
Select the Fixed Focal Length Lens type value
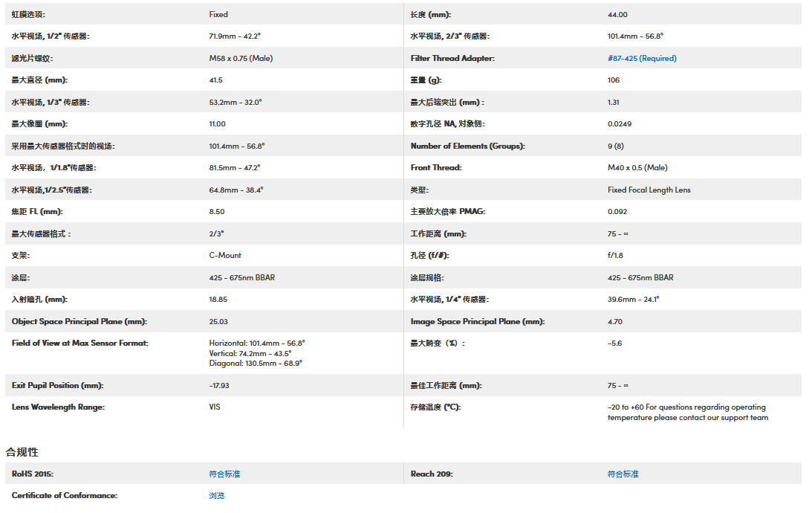pyautogui.click(x=649, y=190)
